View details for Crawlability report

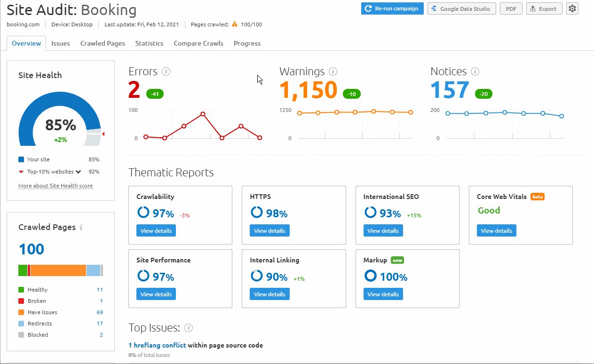point(156,231)
